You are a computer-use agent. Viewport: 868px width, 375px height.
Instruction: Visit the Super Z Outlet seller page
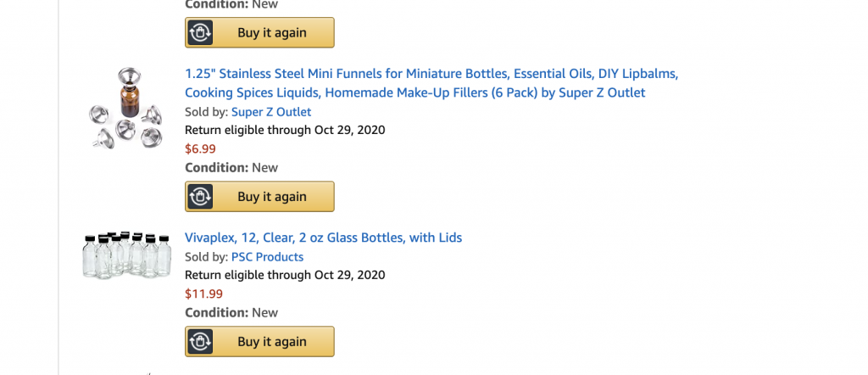270,112
